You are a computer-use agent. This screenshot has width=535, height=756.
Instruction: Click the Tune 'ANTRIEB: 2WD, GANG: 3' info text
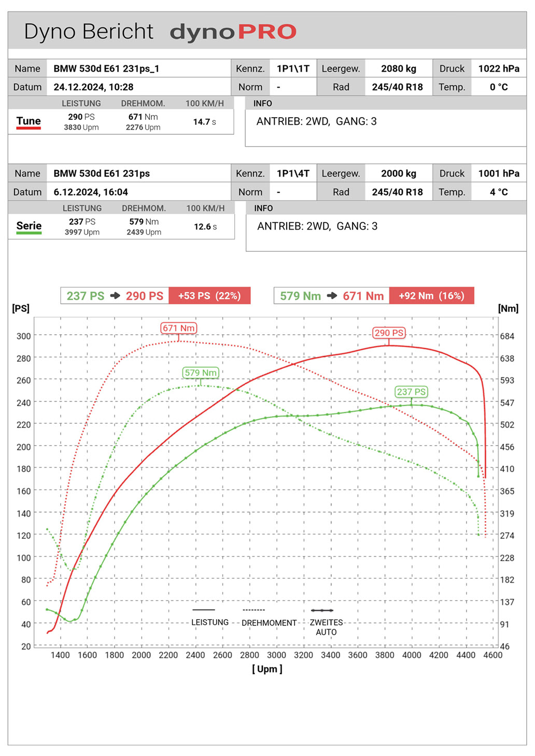pyautogui.click(x=317, y=121)
